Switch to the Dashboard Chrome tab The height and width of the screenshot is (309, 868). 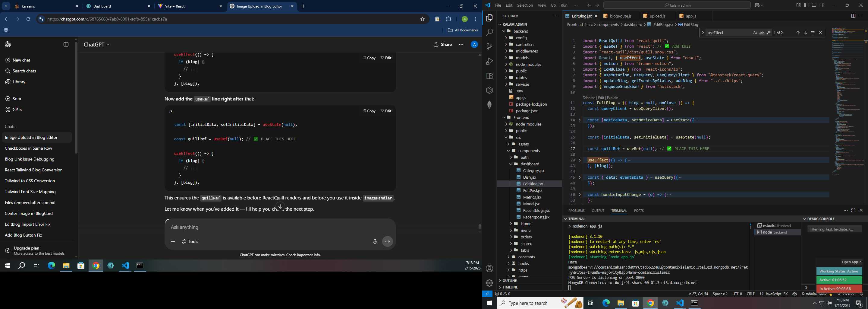[118, 6]
